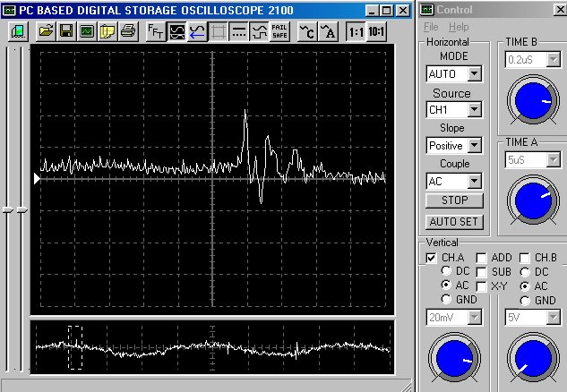Viewport: 567px width, 392px height.
Task: Click the save floppy disk icon
Action: [x=66, y=31]
